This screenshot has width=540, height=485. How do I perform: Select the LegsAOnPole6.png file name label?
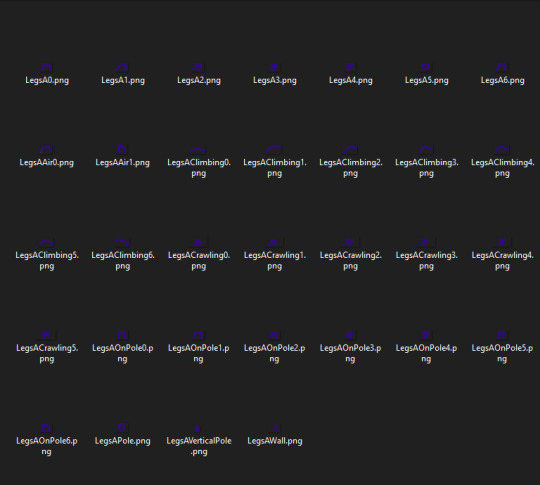(x=46, y=446)
